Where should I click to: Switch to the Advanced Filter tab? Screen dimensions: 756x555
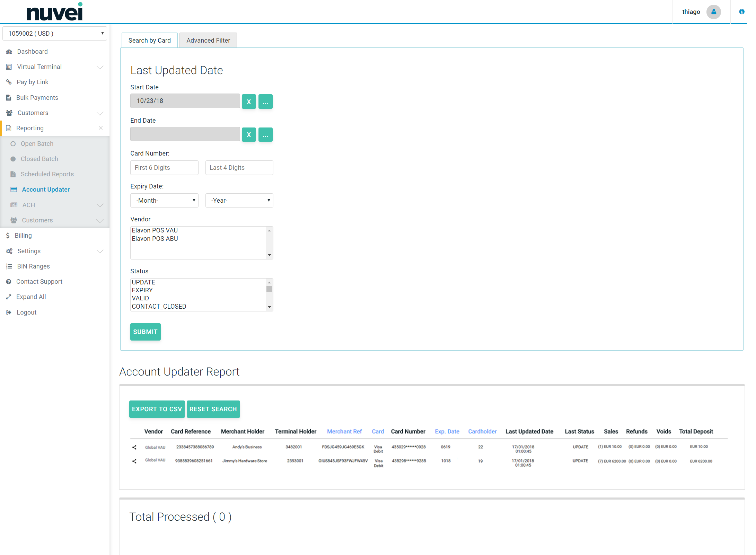(208, 41)
